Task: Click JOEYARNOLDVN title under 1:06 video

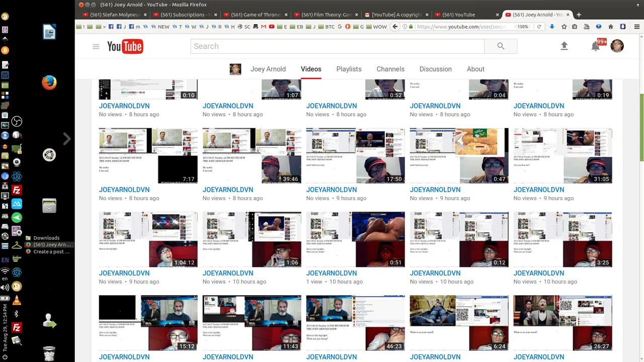Action: coord(227,273)
